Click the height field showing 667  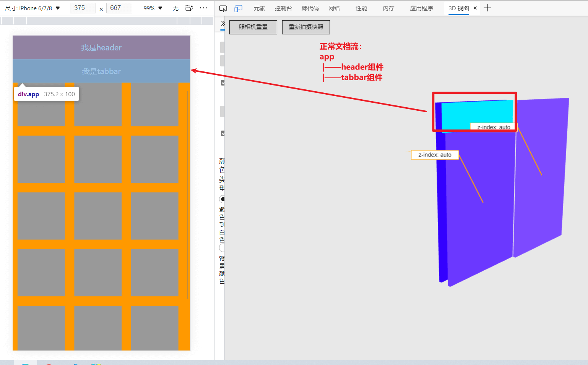click(x=119, y=8)
